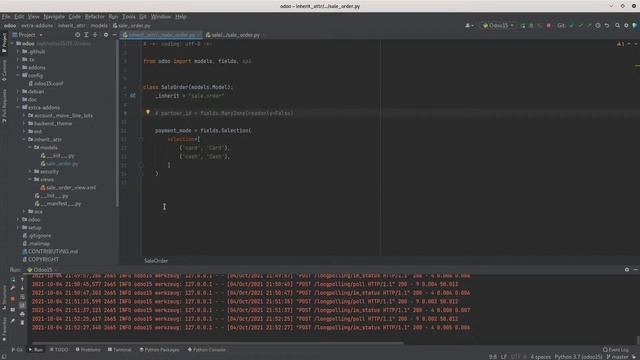Click the master git branch status widget
This screenshot has height=360, width=640.
click(618, 357)
